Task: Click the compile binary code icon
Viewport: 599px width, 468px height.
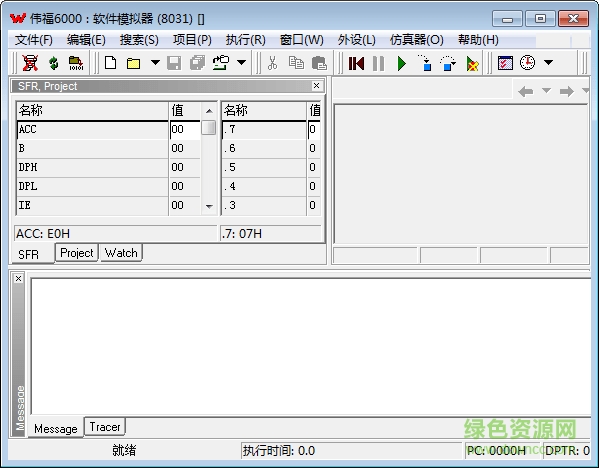Action: (x=76, y=63)
